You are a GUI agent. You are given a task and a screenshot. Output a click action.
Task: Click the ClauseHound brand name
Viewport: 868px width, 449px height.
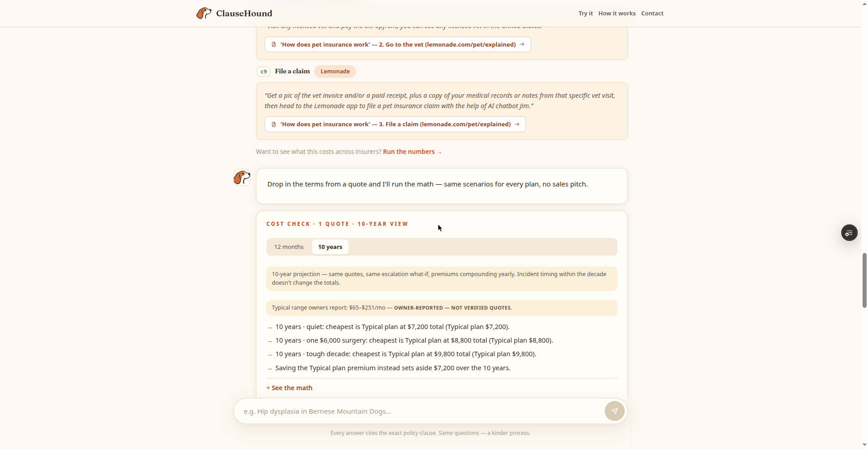coord(244,13)
